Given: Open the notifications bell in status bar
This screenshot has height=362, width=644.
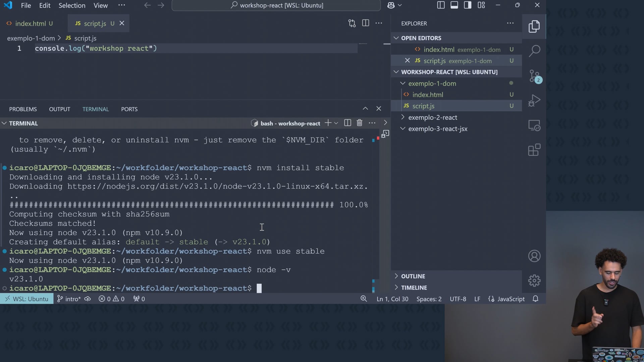Looking at the screenshot, I should click(535, 299).
